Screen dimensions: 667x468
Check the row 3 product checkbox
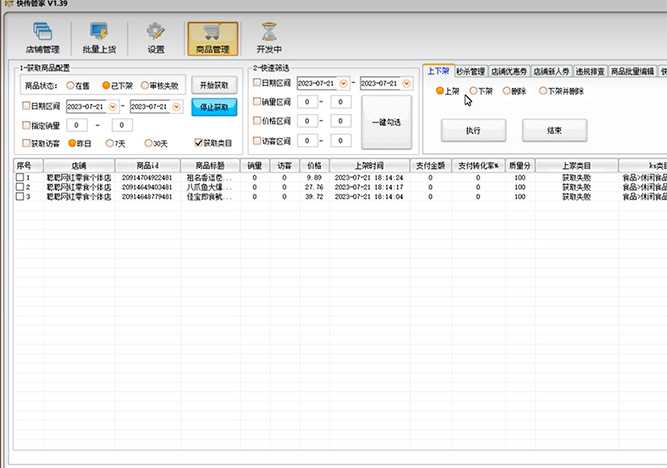[x=20, y=196]
